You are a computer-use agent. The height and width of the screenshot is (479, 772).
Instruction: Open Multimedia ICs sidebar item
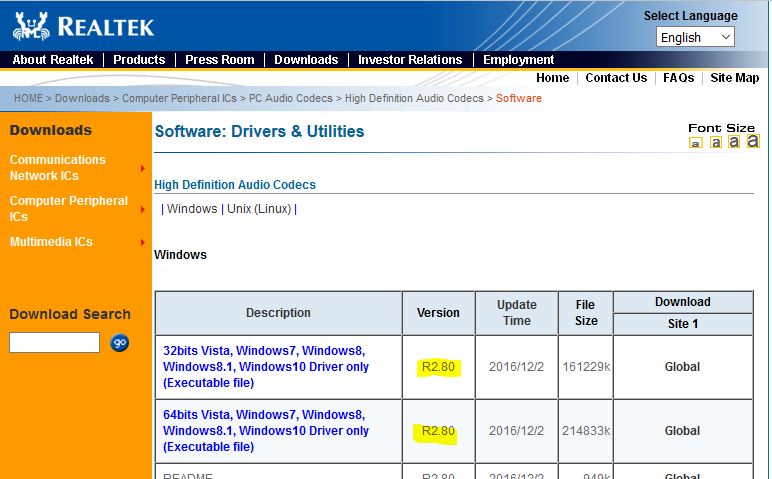point(51,242)
